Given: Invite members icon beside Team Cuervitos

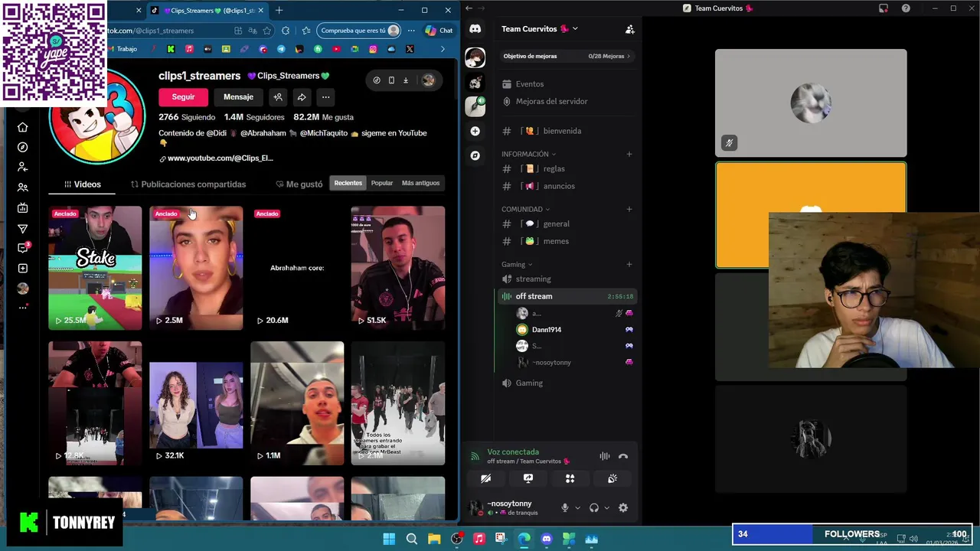Looking at the screenshot, I should tap(629, 29).
